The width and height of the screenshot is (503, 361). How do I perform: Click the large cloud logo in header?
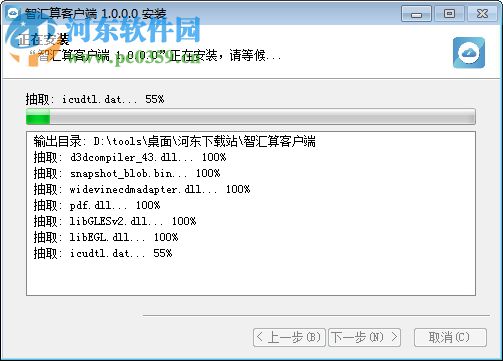click(469, 53)
